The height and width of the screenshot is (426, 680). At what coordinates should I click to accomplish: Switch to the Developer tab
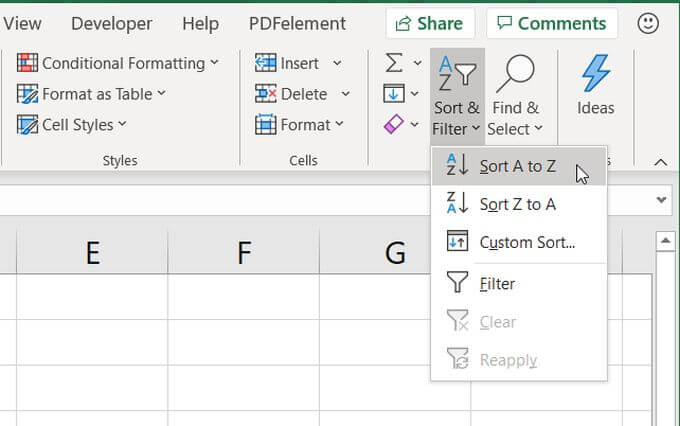coord(111,23)
